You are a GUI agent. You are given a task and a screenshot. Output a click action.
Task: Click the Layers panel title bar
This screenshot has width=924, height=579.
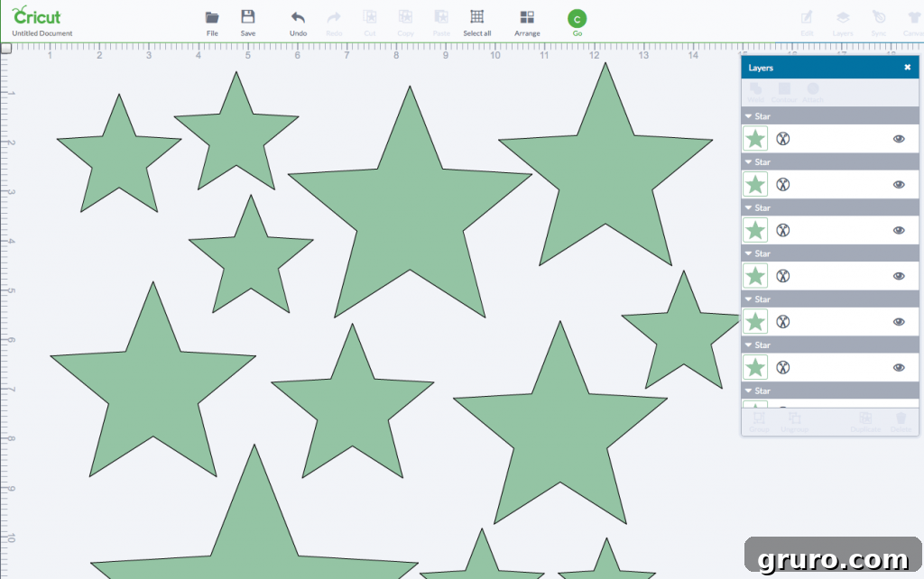(x=830, y=67)
